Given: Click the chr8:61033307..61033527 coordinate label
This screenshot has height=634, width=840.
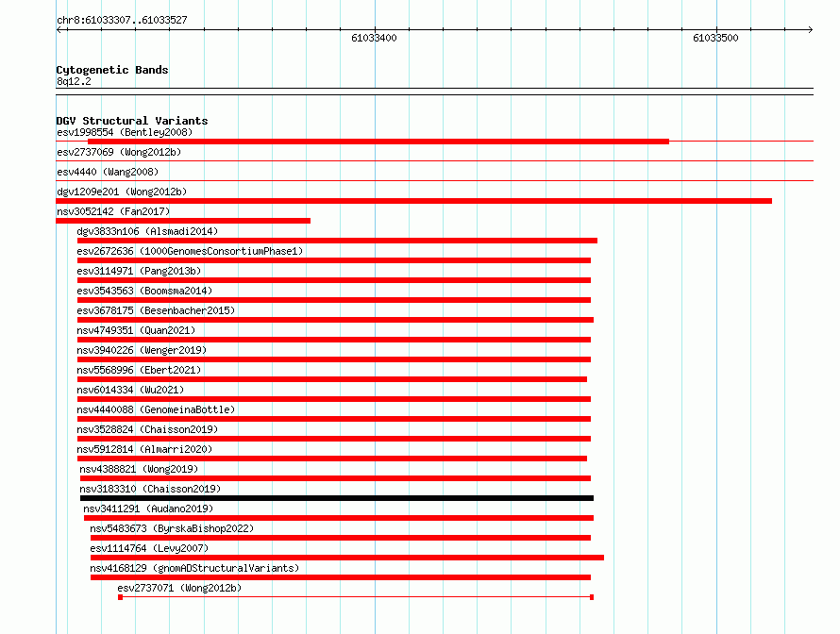Looking at the screenshot, I should (122, 20).
